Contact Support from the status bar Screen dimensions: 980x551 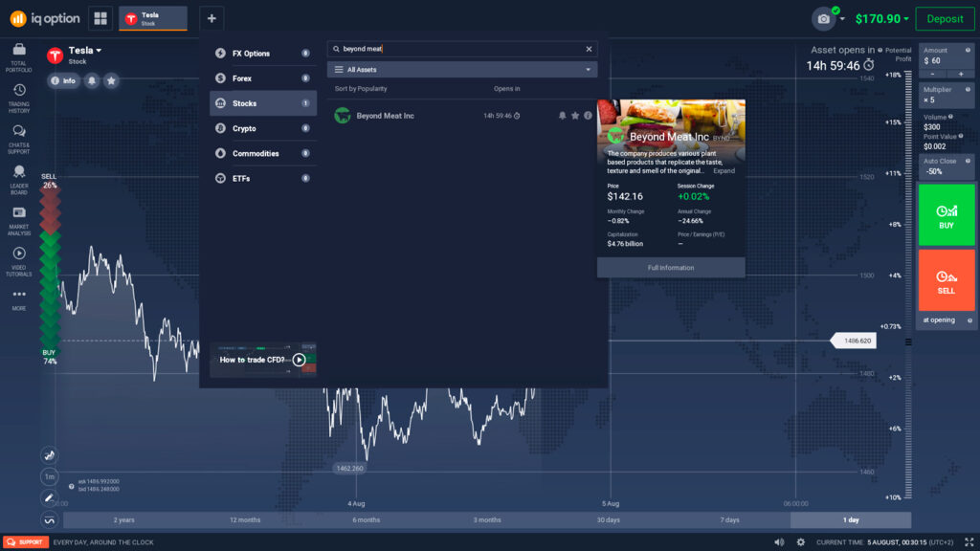coord(26,542)
